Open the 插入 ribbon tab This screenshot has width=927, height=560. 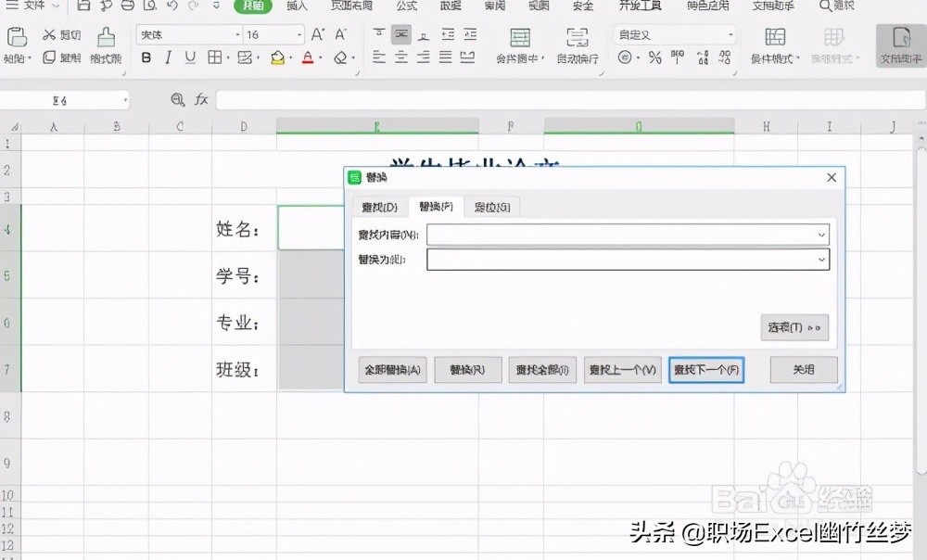(297, 7)
